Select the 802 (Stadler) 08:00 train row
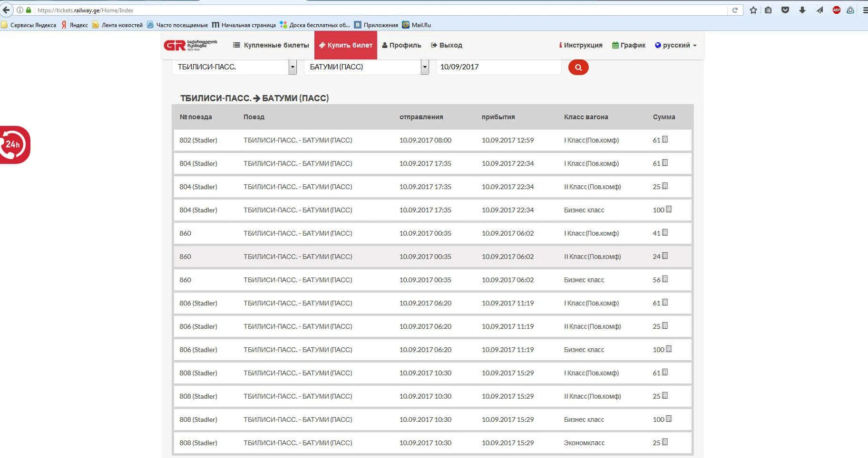This screenshot has height=458, width=868. (x=432, y=140)
